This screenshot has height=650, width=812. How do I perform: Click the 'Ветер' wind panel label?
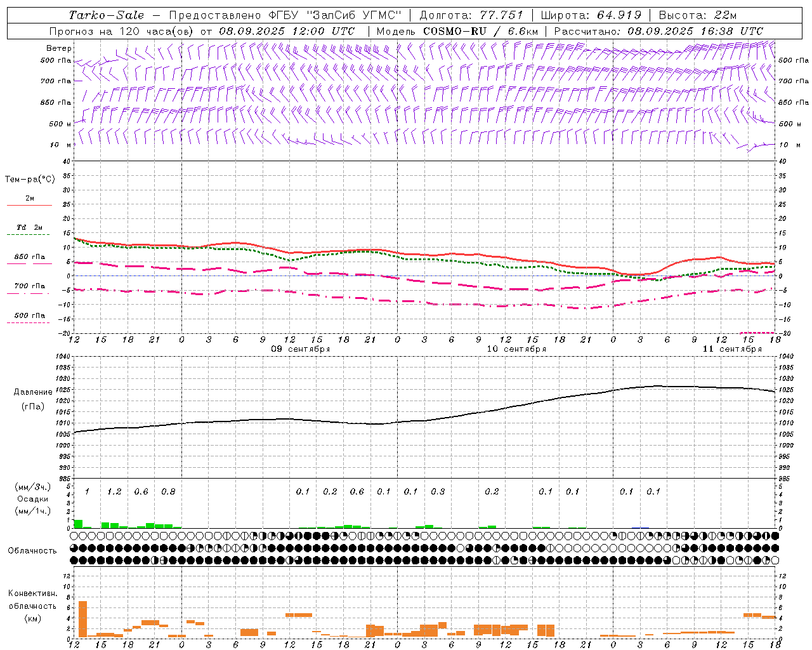[x=59, y=48]
